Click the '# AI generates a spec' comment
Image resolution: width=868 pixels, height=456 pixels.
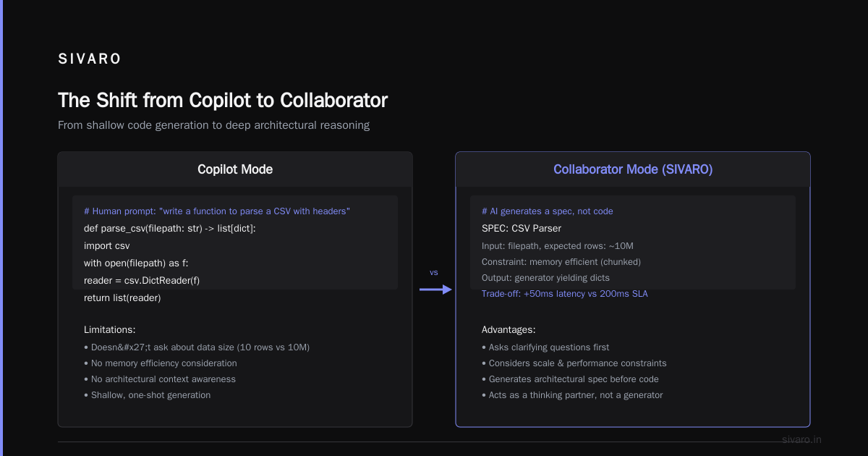(x=548, y=211)
